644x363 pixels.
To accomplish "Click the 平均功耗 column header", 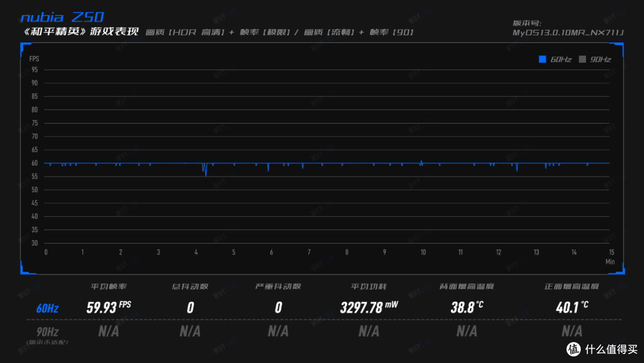I will click(x=369, y=287).
